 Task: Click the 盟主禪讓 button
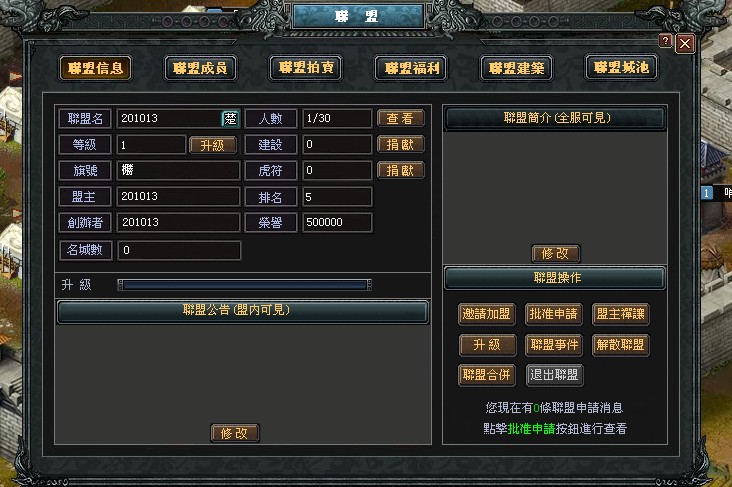point(621,314)
